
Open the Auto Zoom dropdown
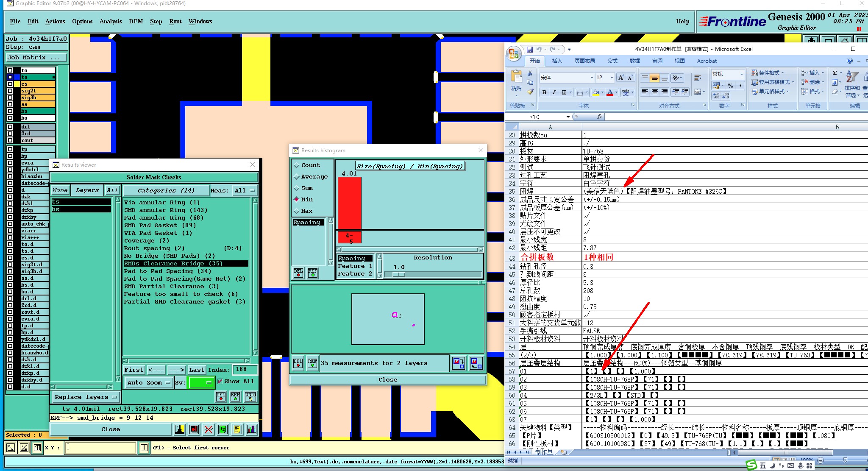coord(148,382)
